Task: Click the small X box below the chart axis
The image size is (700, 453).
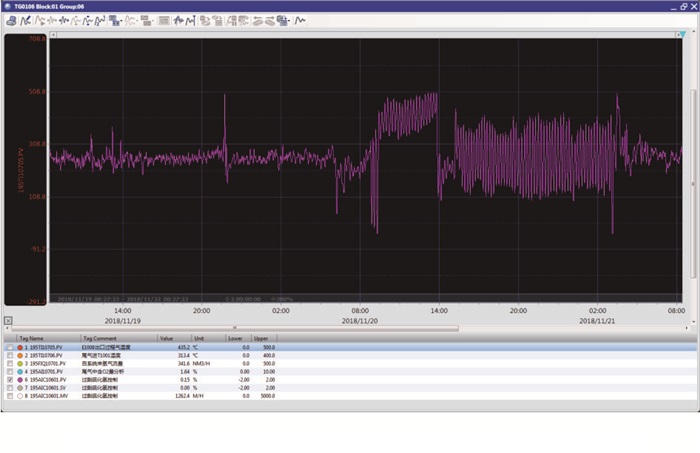Action: coord(8,320)
